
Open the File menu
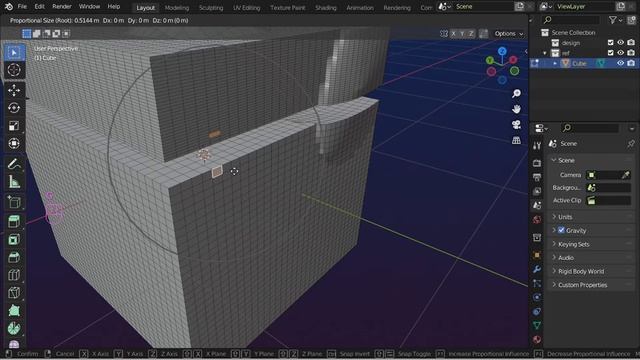click(x=22, y=7)
